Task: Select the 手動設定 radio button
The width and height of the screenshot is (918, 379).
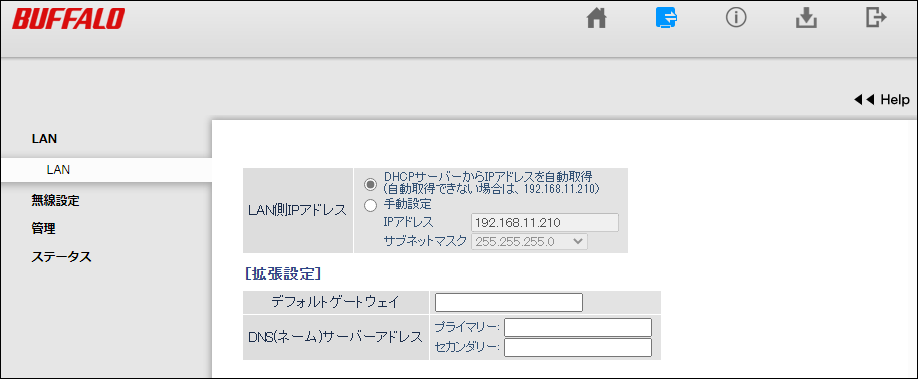Action: pyautogui.click(x=370, y=205)
